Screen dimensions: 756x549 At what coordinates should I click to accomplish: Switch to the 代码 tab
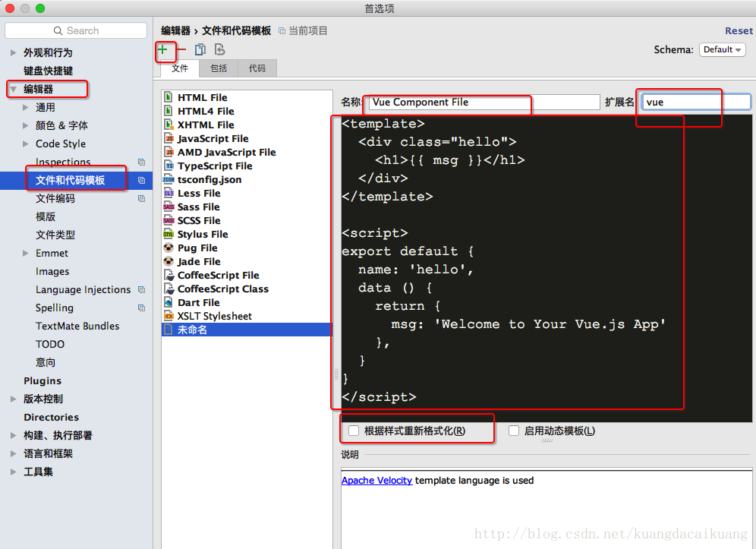(257, 68)
